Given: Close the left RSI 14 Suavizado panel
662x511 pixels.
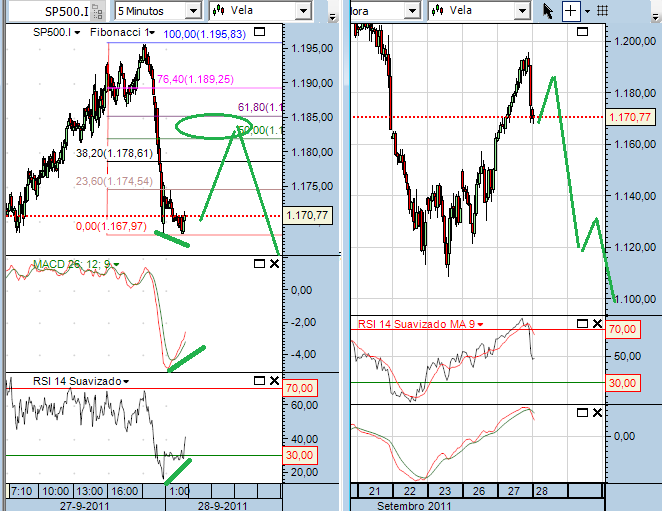Looking at the screenshot, I should (x=274, y=381).
